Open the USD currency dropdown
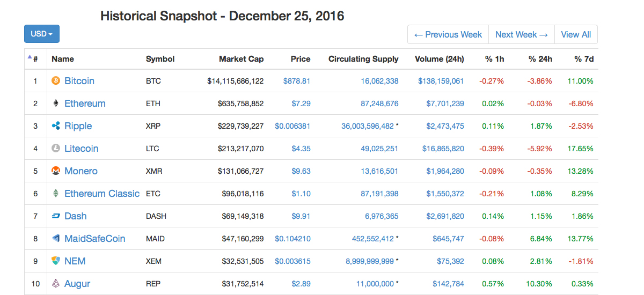Image resolution: width=644 pixels, height=295 pixels. (42, 34)
